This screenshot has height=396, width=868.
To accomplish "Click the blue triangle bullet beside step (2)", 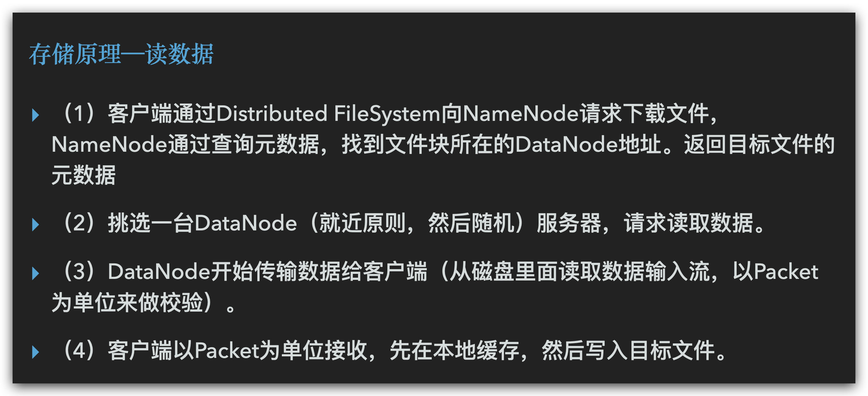I will click(35, 224).
